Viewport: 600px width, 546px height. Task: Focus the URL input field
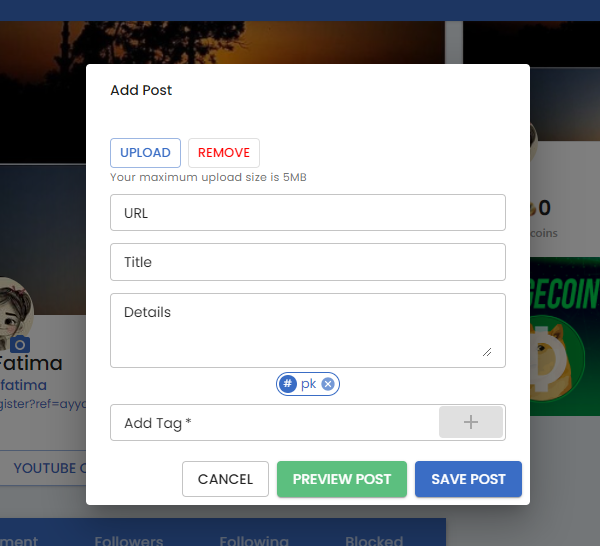[x=308, y=212]
